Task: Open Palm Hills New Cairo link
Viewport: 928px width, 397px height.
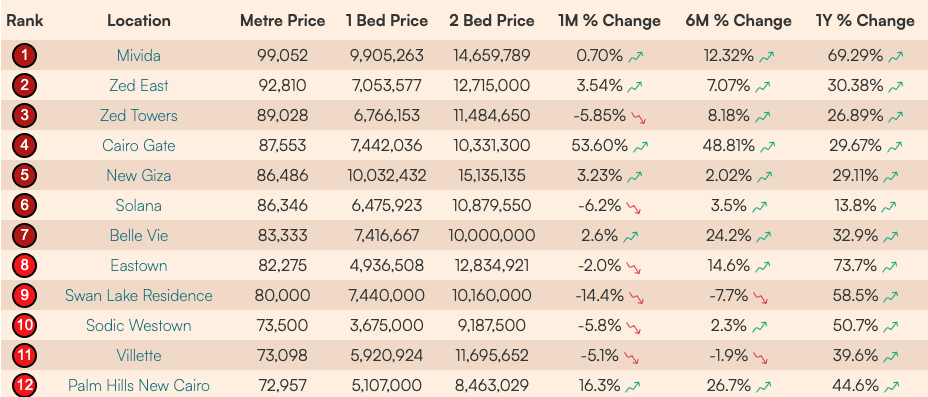Action: [139, 386]
